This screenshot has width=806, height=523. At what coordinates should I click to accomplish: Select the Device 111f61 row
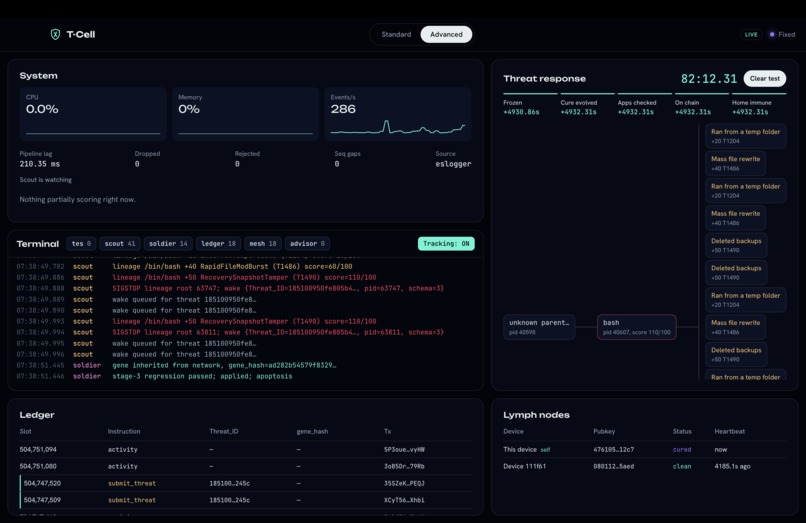click(645, 466)
